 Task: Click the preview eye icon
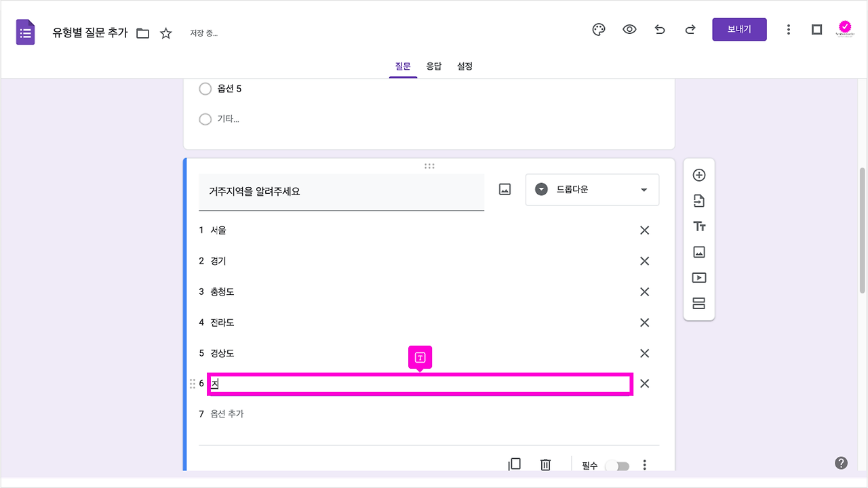click(x=629, y=29)
